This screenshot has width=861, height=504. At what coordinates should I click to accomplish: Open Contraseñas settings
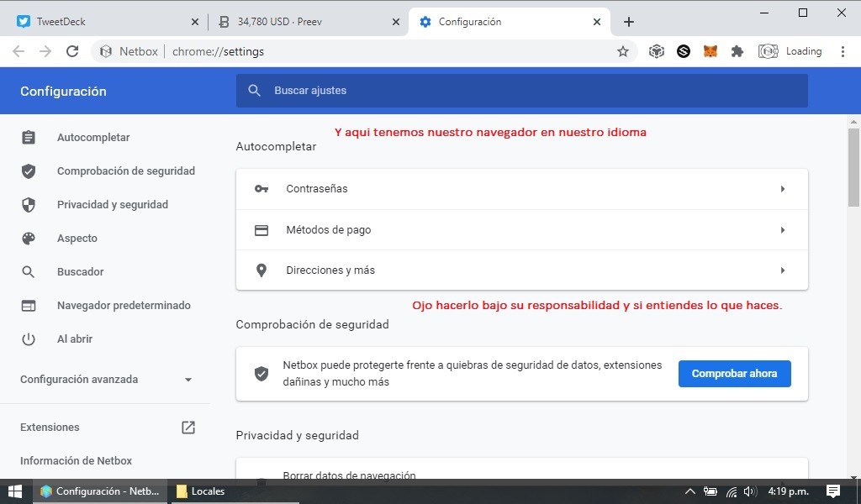coord(521,189)
